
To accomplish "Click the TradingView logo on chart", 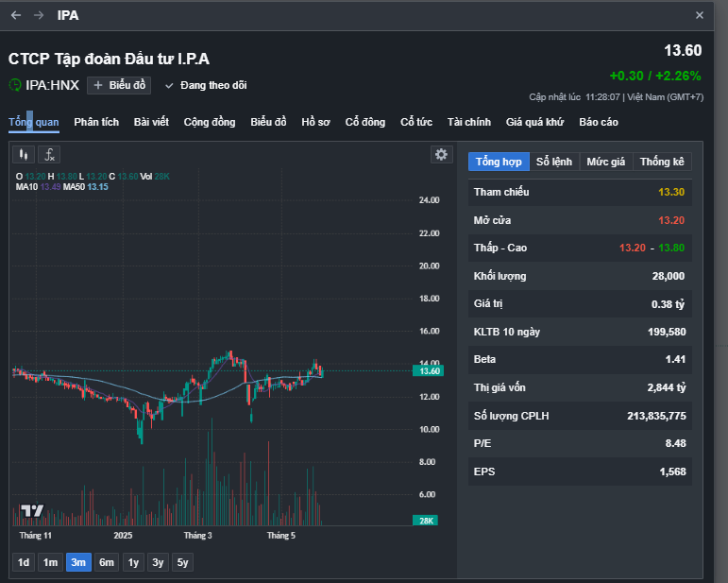I will [x=32, y=511].
